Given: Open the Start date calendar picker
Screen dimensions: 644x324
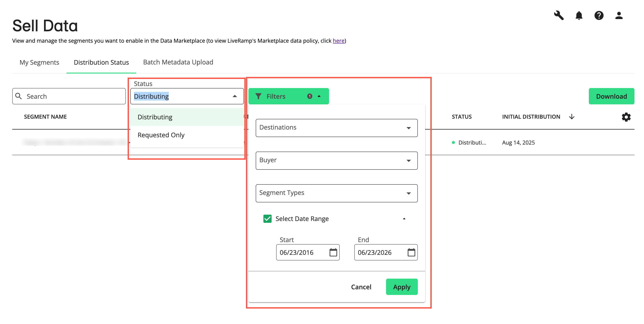Looking at the screenshot, I should pos(333,252).
